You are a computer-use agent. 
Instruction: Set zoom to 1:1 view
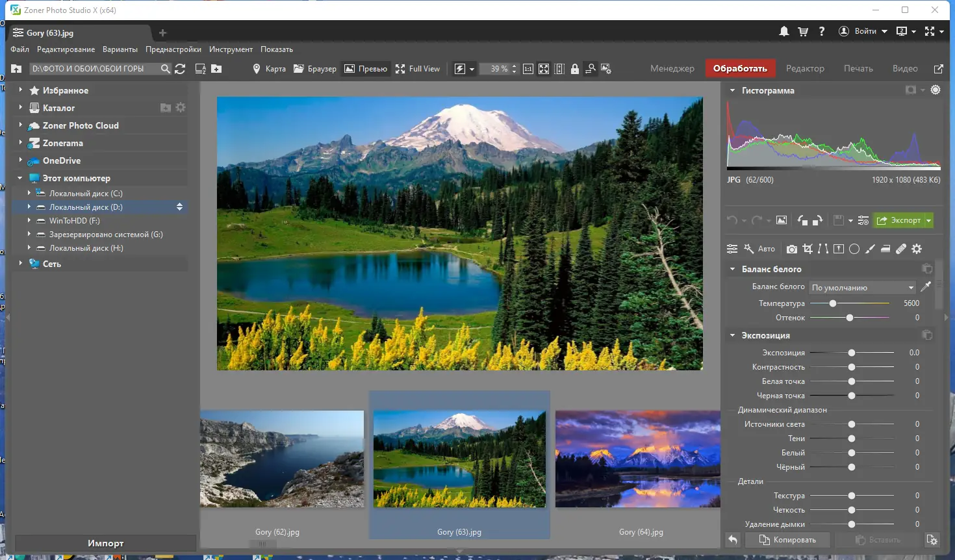pyautogui.click(x=528, y=69)
